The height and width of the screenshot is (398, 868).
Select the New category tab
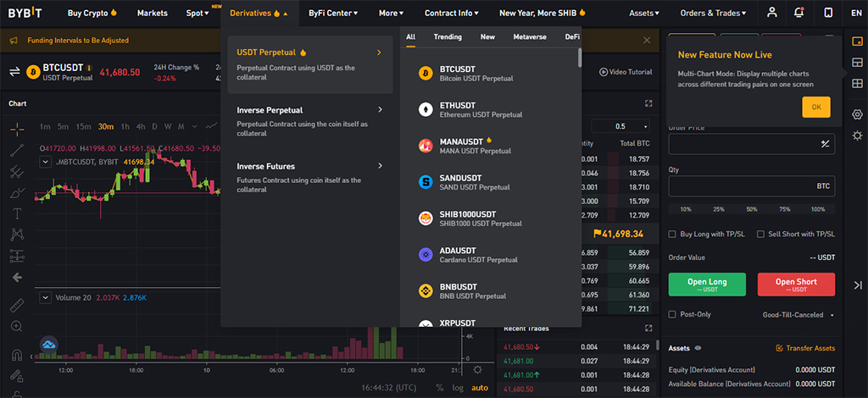[487, 37]
